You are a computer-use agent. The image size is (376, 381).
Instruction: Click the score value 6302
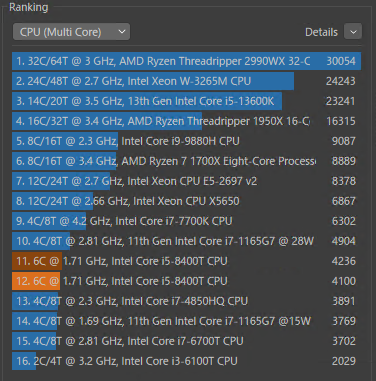344,221
